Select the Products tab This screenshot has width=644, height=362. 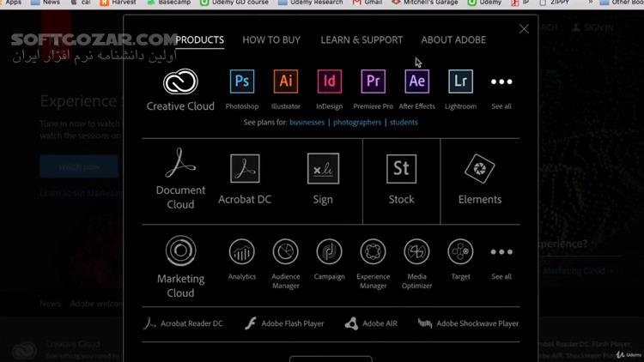click(x=199, y=39)
